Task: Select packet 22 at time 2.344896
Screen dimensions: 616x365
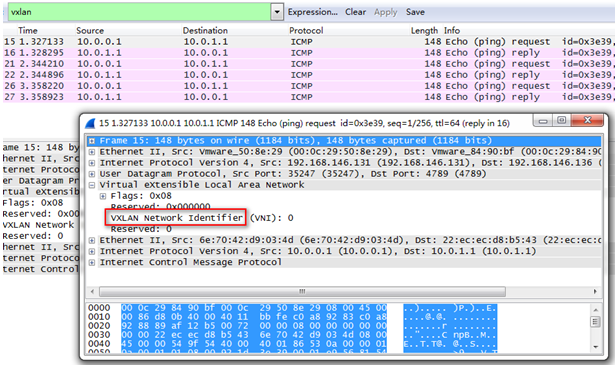Action: 308,75
